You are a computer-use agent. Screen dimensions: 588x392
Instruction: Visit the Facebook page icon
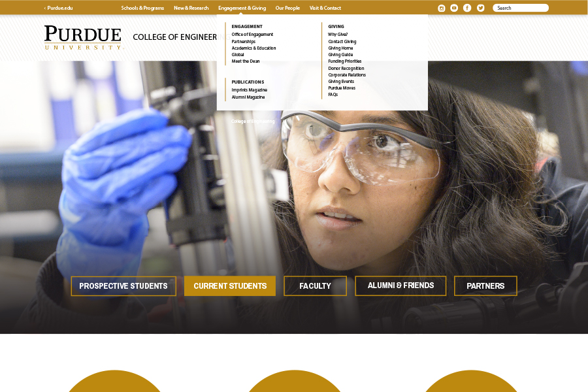tap(467, 8)
